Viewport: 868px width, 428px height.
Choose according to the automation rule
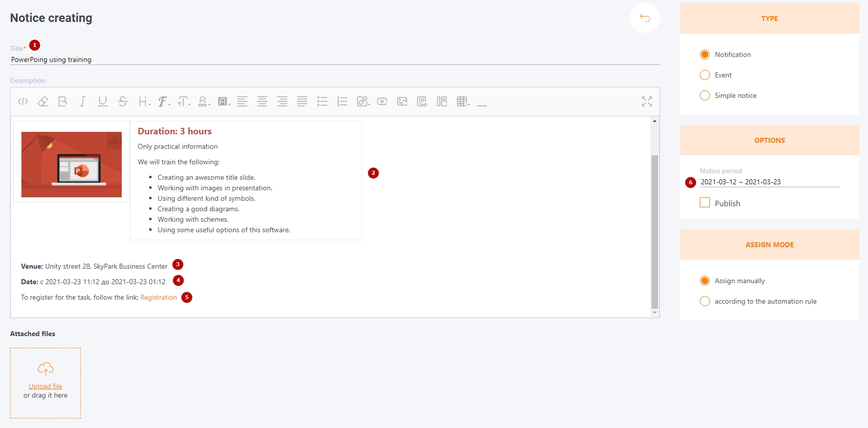pos(705,301)
